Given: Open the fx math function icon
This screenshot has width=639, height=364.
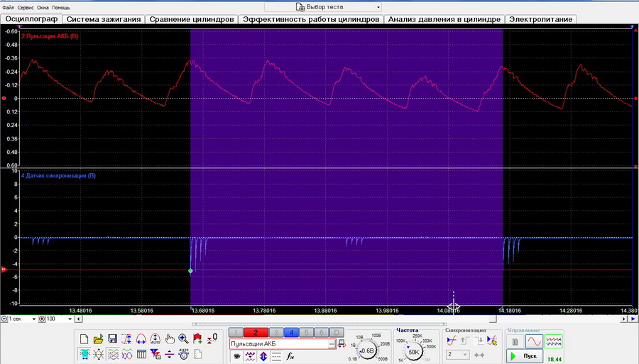Looking at the screenshot, I should [290, 357].
